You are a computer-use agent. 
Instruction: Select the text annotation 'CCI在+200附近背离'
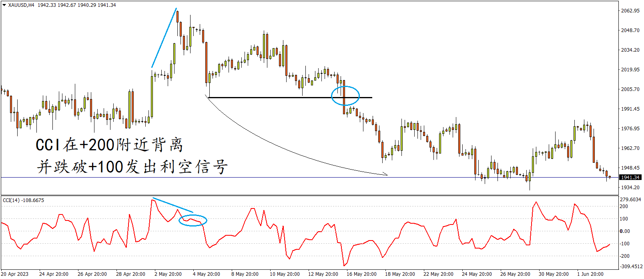[x=109, y=145]
